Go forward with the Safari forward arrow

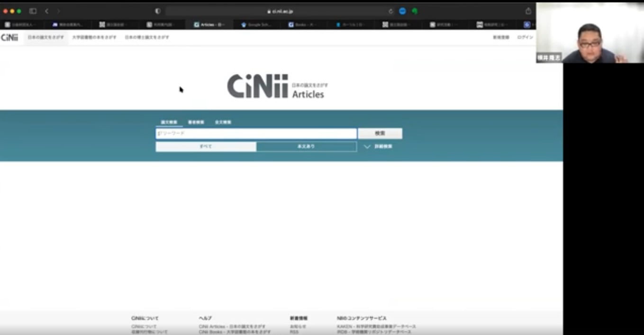coord(58,11)
